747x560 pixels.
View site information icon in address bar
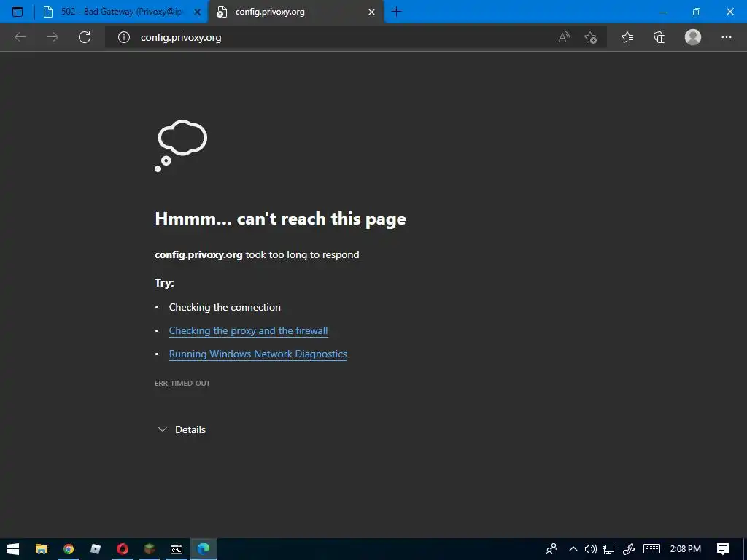click(x=124, y=37)
